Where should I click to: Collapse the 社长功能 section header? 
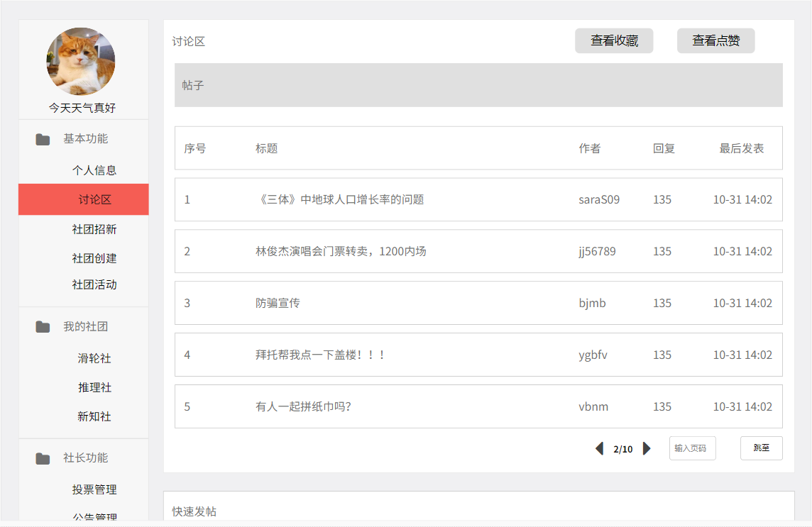pyautogui.click(x=85, y=457)
